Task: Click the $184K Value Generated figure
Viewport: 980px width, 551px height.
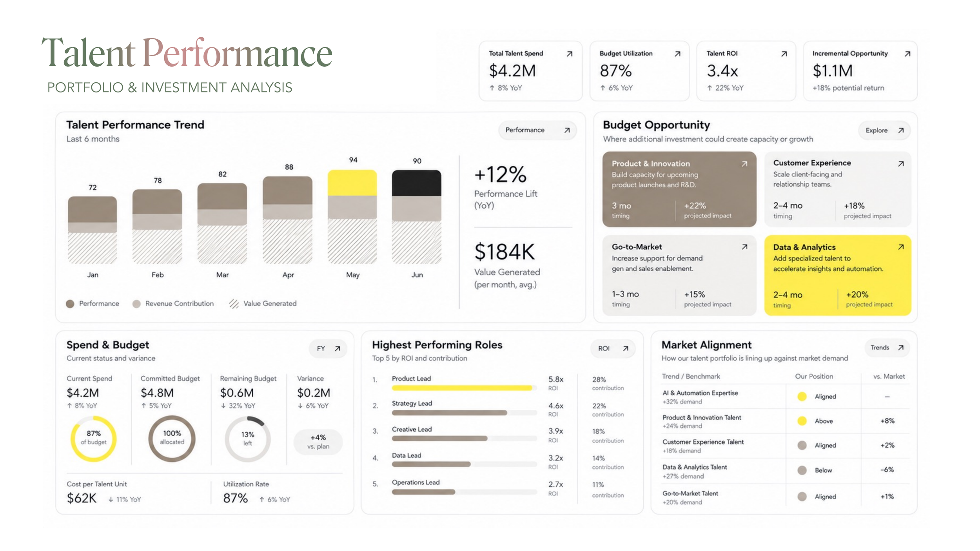Action: coord(505,252)
